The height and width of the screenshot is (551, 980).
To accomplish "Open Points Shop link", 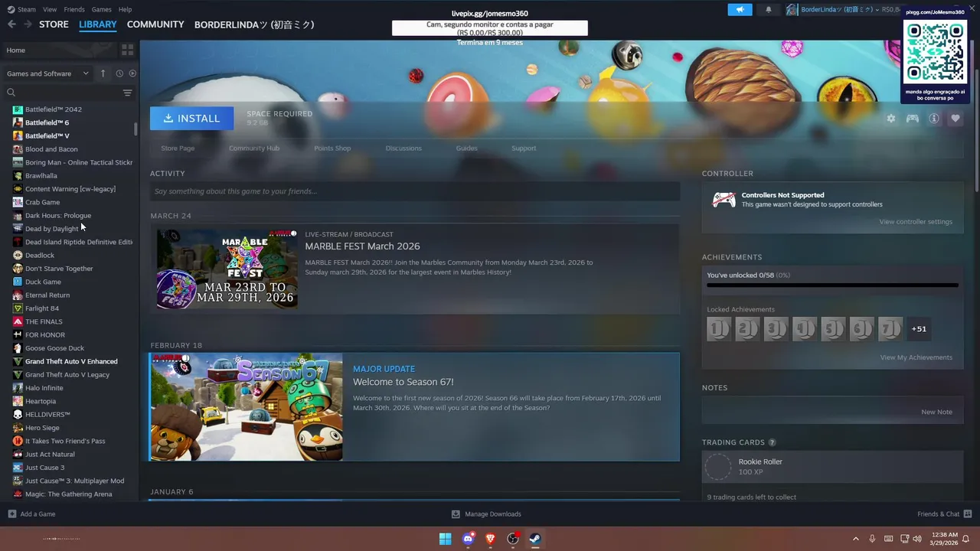I will 332,148.
